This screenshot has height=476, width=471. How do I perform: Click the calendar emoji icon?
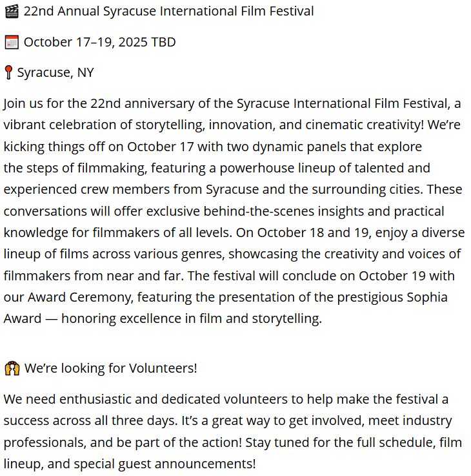tap(12, 42)
